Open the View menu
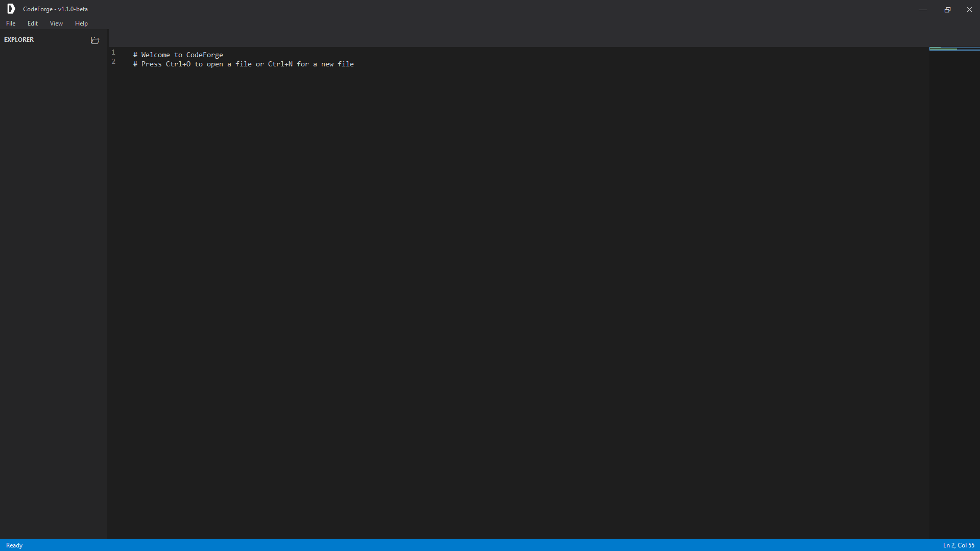The width and height of the screenshot is (980, 551). (x=56, y=23)
